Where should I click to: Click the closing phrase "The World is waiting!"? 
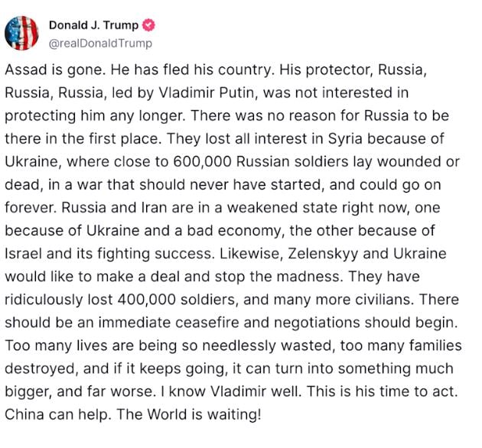point(189,415)
